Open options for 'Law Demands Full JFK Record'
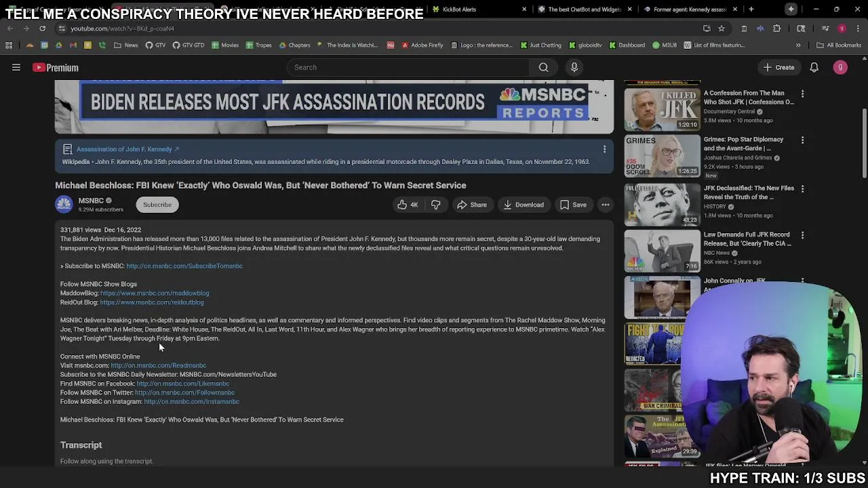This screenshot has height=488, width=868. [802, 235]
